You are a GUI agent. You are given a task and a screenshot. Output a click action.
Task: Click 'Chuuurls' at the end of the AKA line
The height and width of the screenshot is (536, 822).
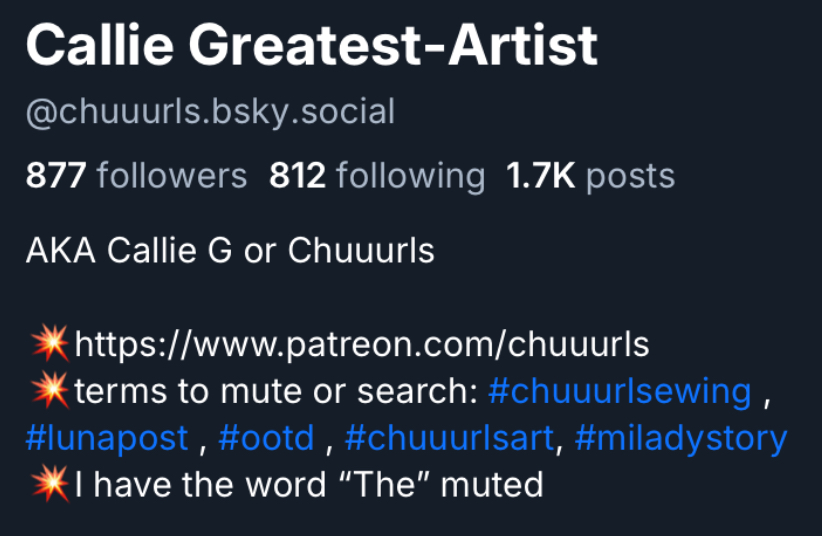(x=361, y=250)
